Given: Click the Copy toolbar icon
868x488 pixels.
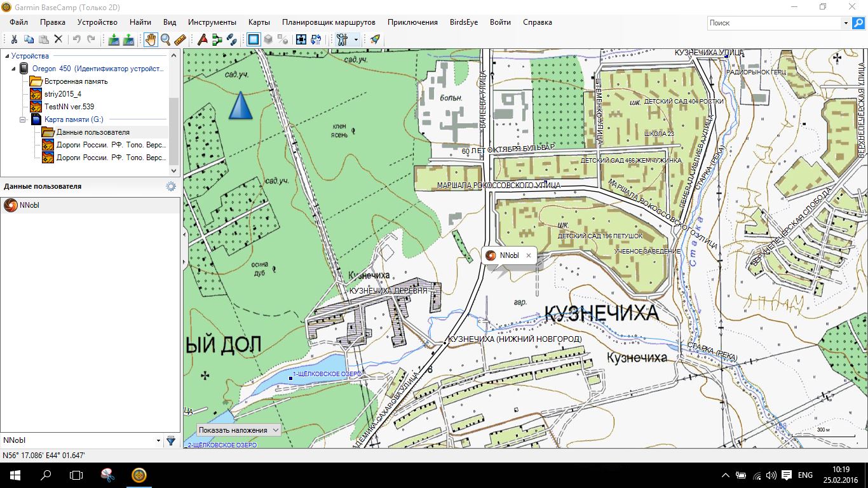Looking at the screenshot, I should pyautogui.click(x=29, y=39).
